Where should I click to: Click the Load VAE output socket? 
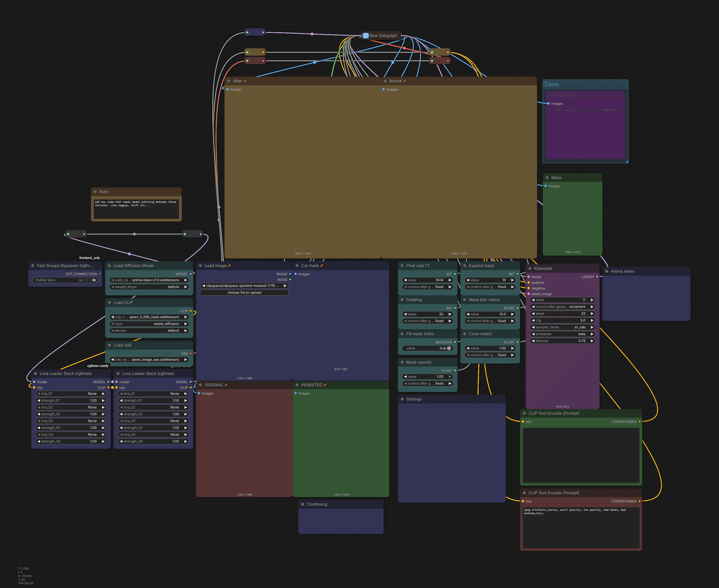click(x=191, y=353)
